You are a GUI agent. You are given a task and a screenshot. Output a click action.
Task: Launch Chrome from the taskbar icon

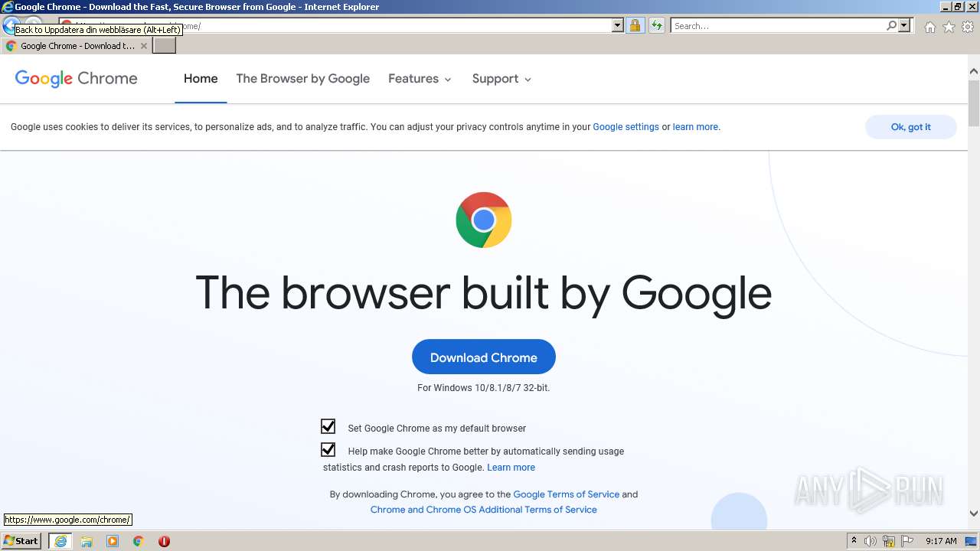[139, 541]
